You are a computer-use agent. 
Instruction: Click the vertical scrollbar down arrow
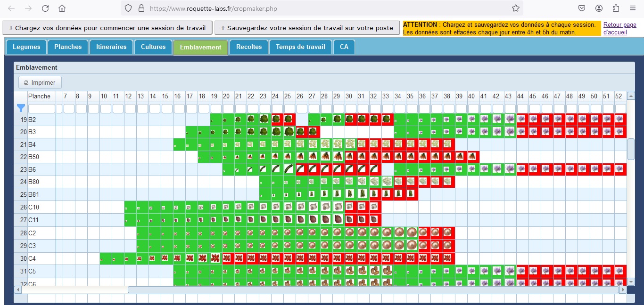point(631,281)
